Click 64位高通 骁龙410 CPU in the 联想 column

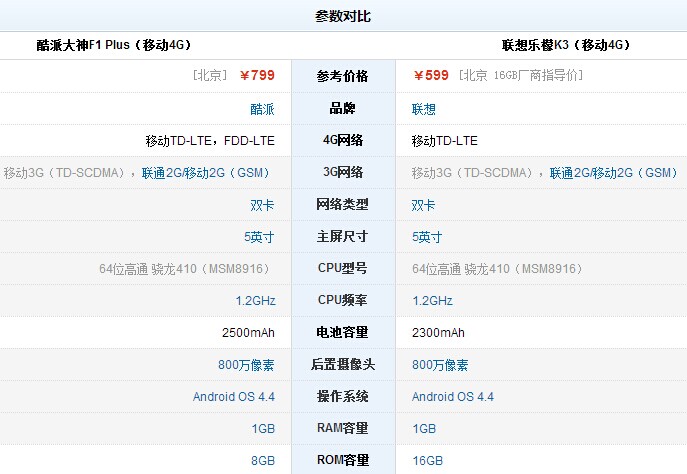497,269
